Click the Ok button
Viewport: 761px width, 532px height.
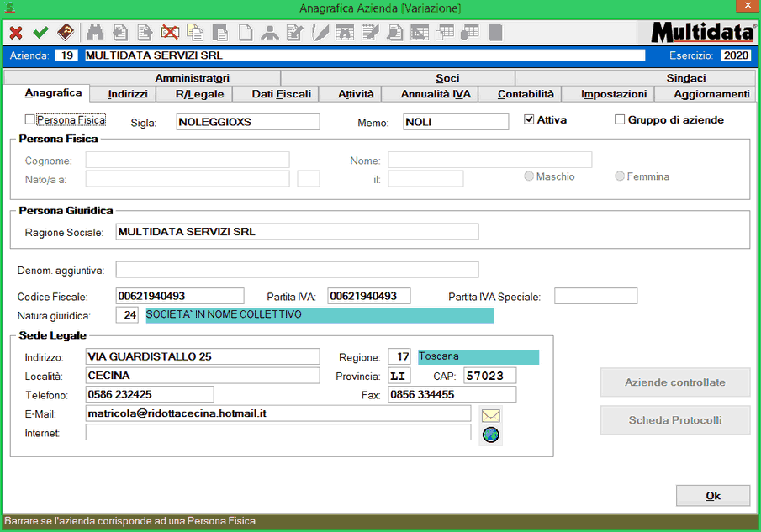713,496
